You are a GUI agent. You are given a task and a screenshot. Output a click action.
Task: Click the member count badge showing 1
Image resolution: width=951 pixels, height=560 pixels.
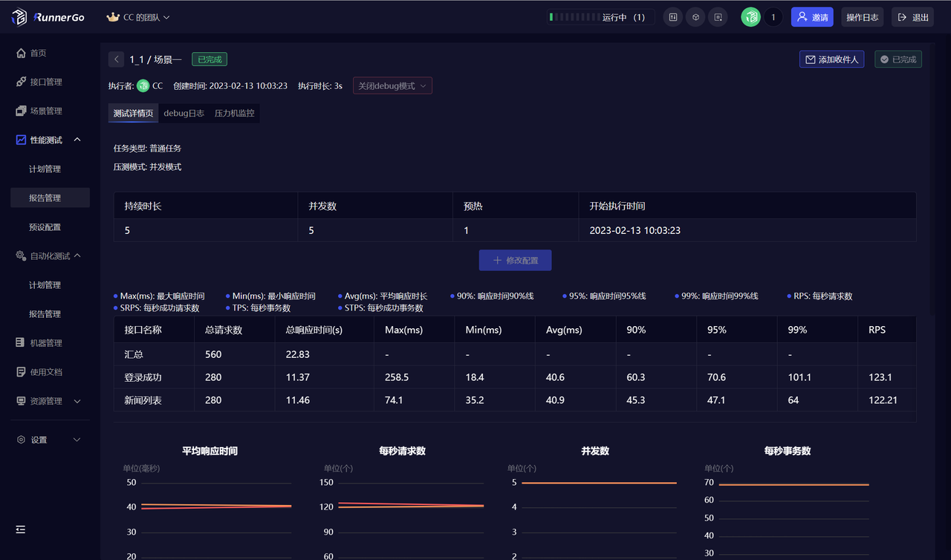[x=773, y=17]
